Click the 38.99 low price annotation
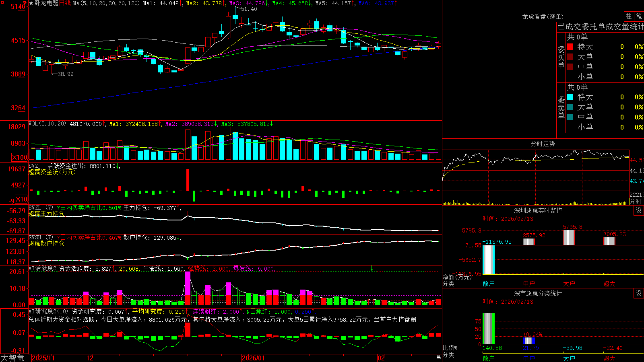644x362 pixels. (66, 74)
